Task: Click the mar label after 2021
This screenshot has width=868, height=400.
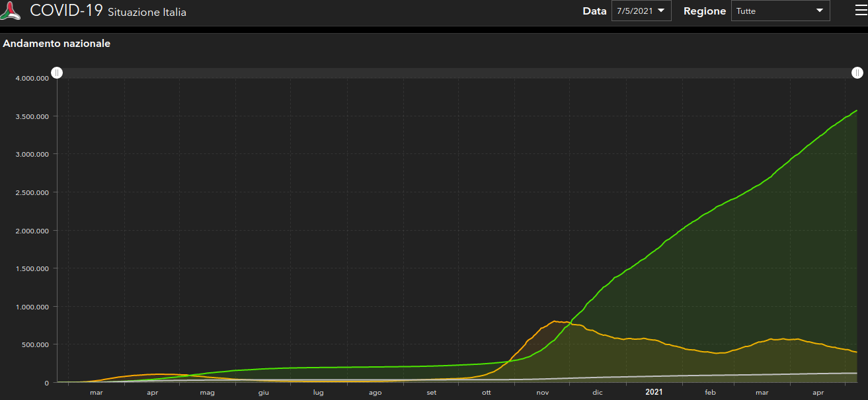Action: (x=762, y=393)
